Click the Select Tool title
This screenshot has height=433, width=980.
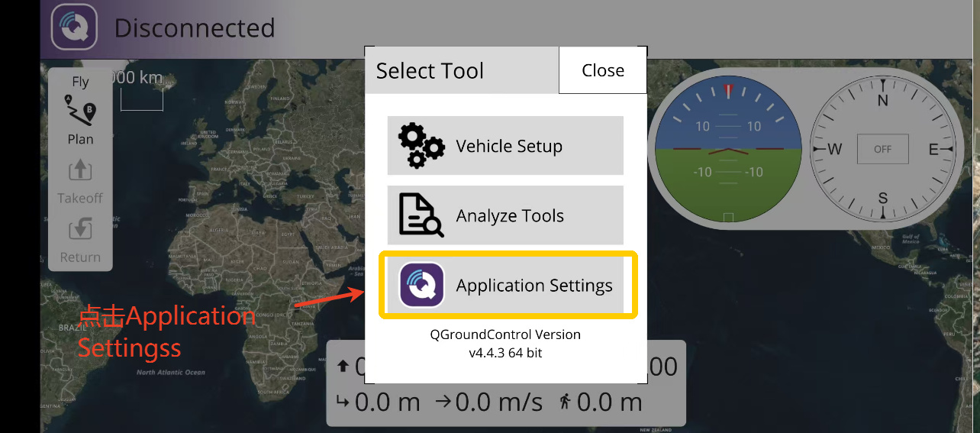tap(430, 71)
